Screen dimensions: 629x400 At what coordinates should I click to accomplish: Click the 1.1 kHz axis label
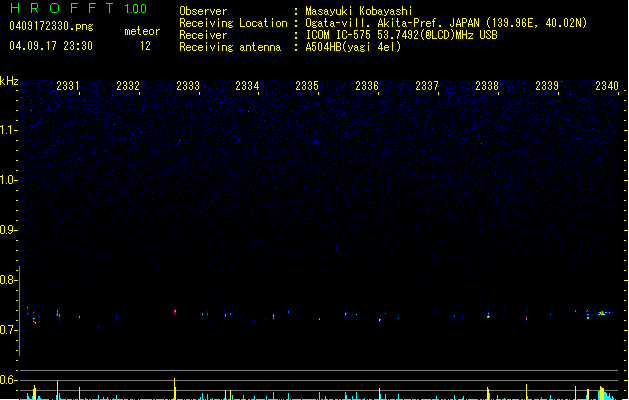point(8,130)
